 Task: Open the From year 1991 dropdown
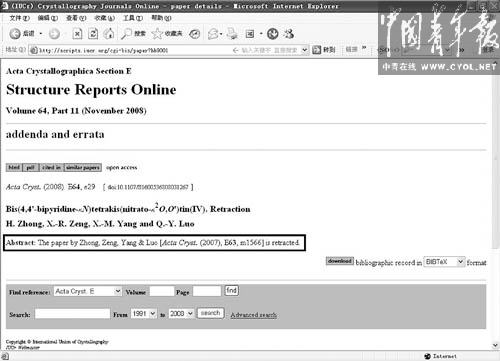tap(144, 314)
